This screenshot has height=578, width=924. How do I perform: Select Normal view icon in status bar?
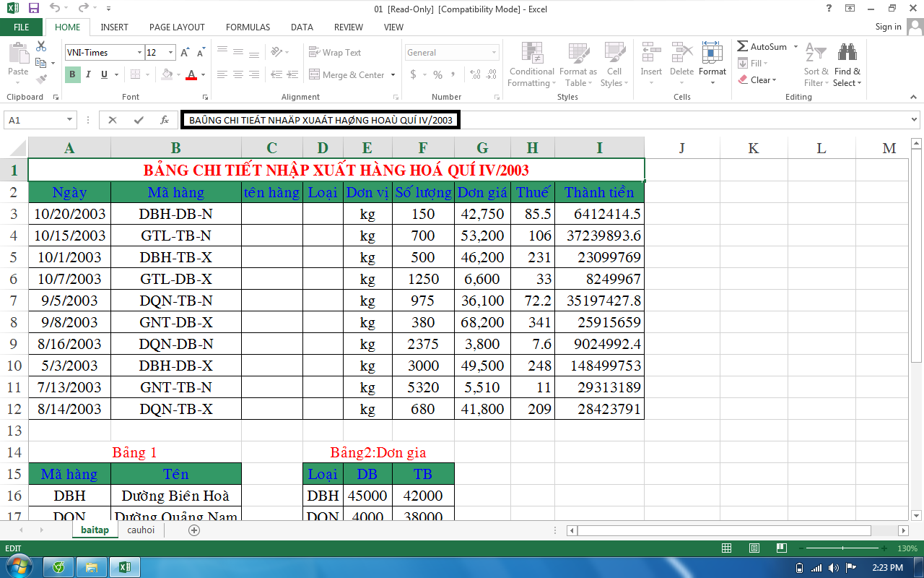(727, 548)
